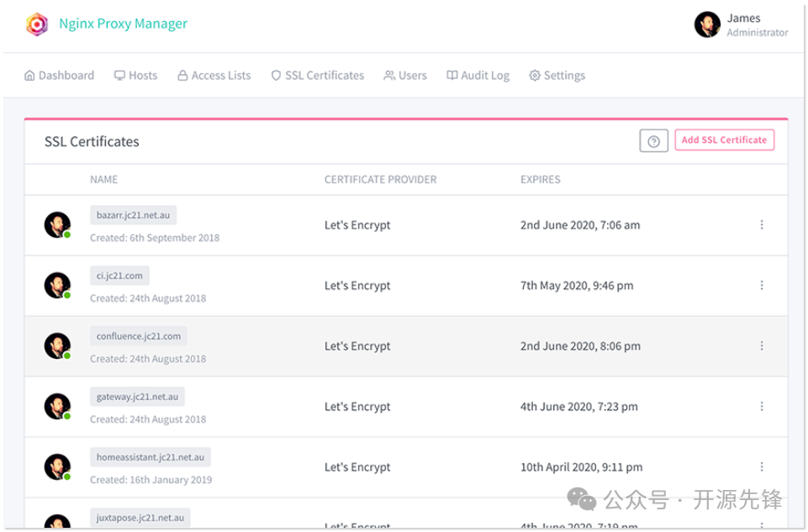Click the owner avatar for gateway.jc21.net.au
Screen dimensions: 808x532
click(x=57, y=406)
